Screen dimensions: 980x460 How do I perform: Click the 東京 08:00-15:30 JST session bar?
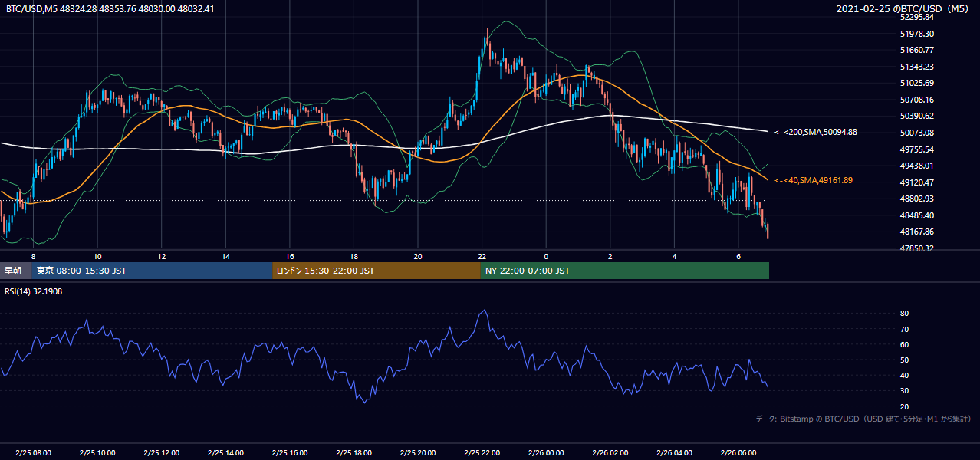(152, 271)
